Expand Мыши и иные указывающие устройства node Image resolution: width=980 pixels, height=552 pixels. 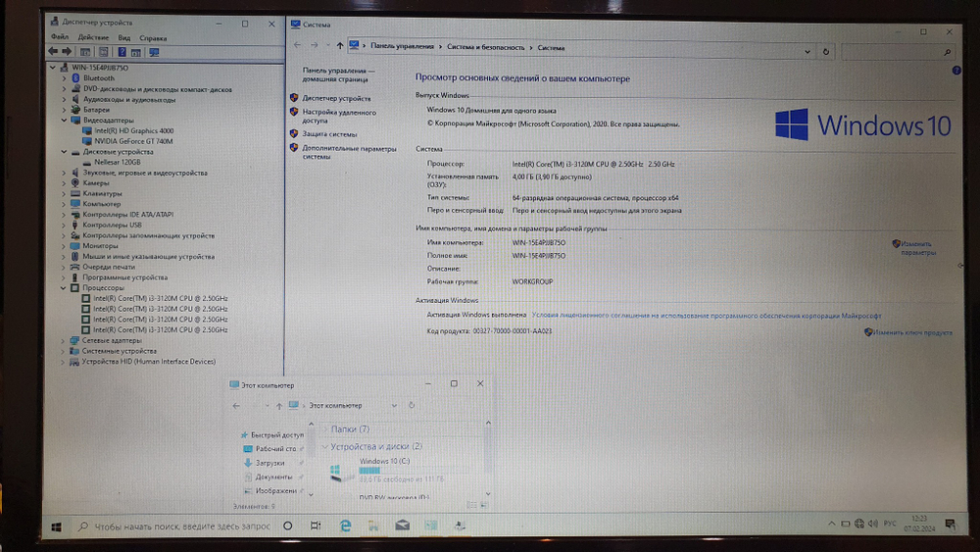(63, 256)
